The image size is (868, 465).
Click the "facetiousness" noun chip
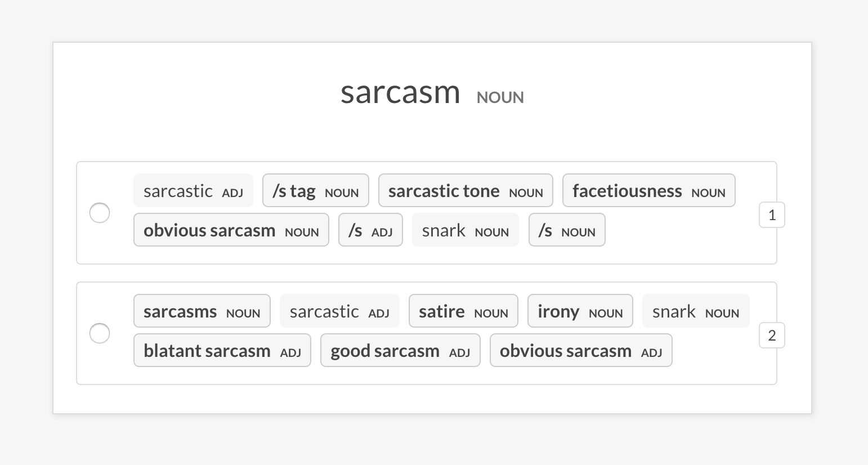pos(648,191)
